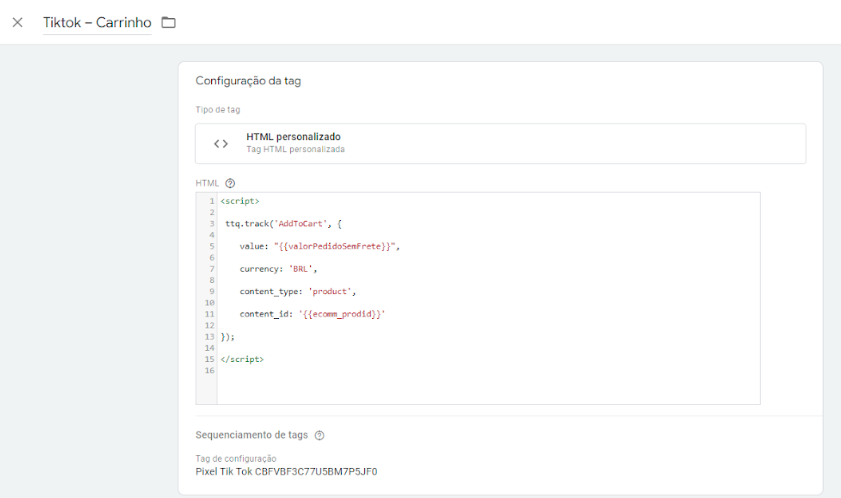Click the code brackets tag type icon
Screen dimensions: 841x498
[x=221, y=143]
